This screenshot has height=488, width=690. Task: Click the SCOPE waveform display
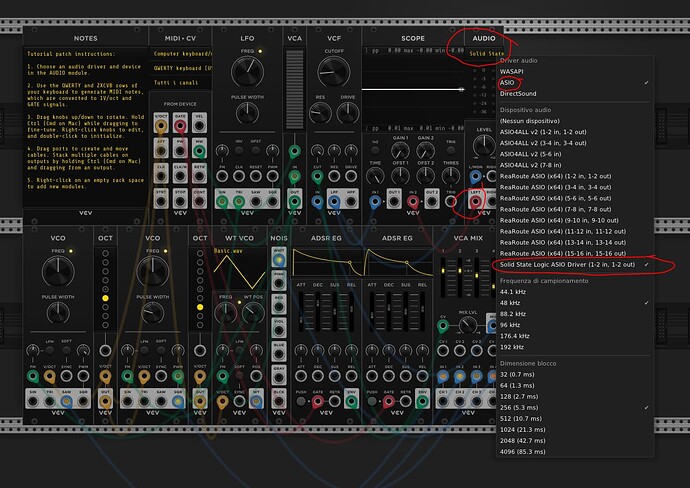[x=414, y=89]
